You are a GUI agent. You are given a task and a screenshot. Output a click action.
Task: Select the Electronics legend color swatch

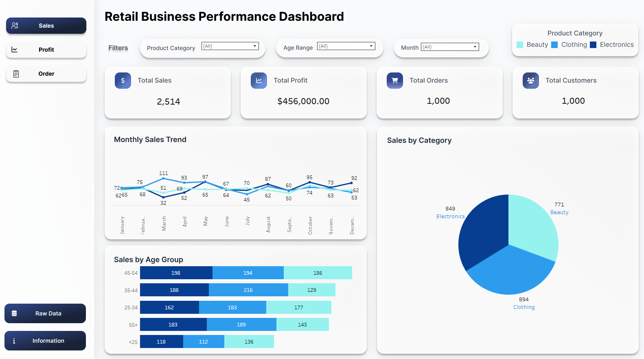593,45
